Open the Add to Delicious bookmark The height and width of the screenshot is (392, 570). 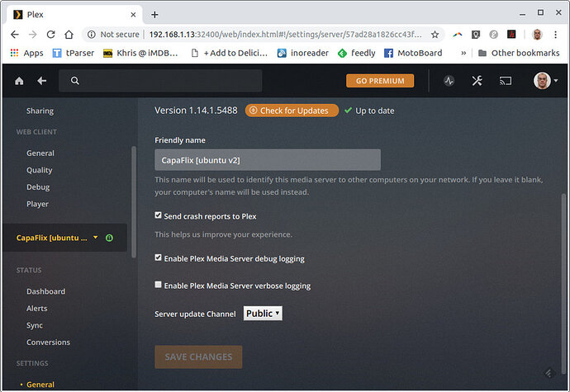pos(230,53)
